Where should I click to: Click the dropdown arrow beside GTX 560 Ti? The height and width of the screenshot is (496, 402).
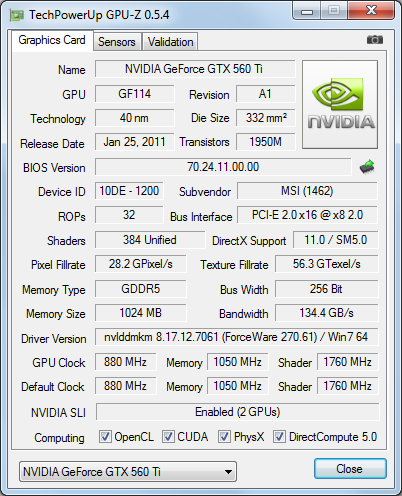pos(228,472)
